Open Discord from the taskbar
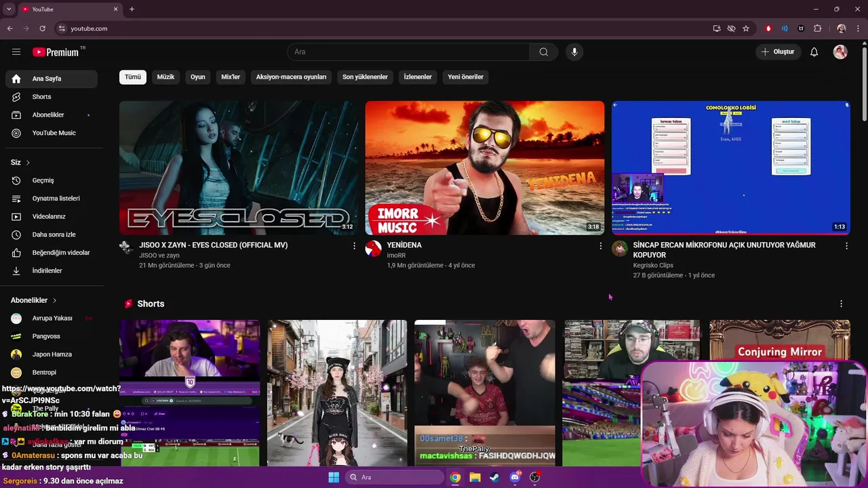This screenshot has width=868, height=488. [x=515, y=477]
